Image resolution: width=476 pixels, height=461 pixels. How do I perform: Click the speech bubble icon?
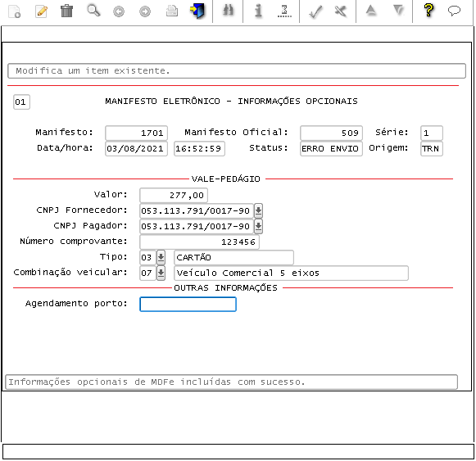pos(454,11)
